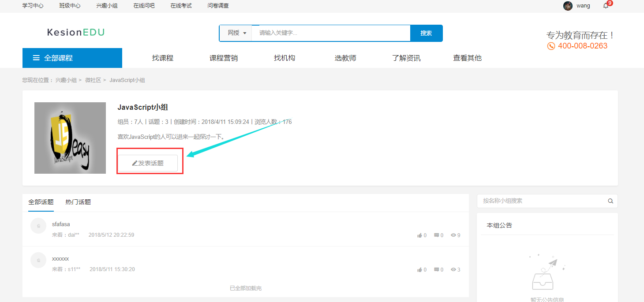The height and width of the screenshot is (302, 644).
Task: Click the phone icon beside 400-008-0263
Action: [x=550, y=45]
